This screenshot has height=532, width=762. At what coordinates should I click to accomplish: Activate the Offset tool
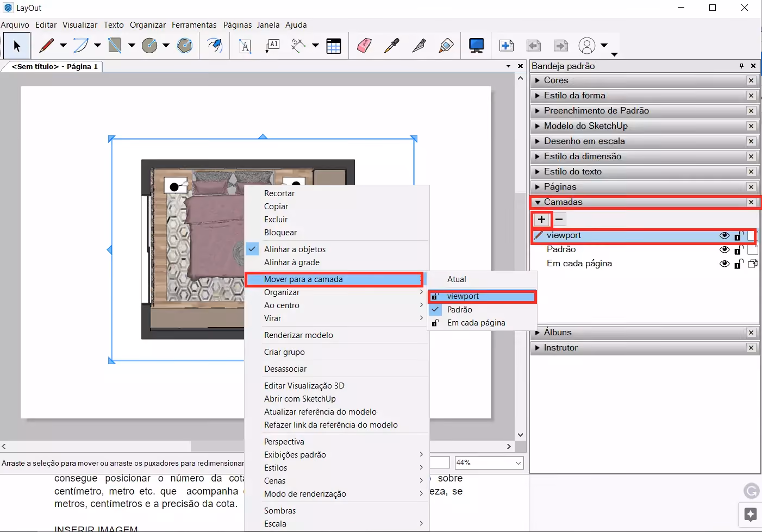point(215,46)
